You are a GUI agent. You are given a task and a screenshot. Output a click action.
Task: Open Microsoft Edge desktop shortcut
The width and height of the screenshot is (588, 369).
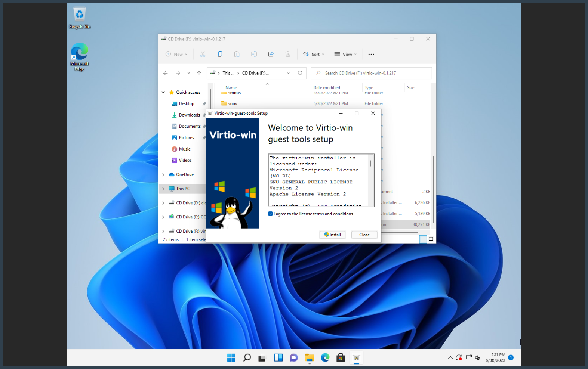79,57
